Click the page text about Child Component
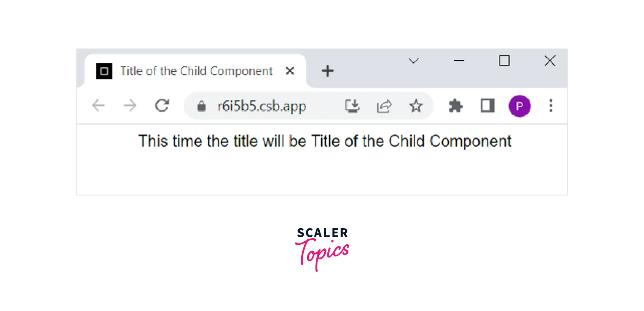This screenshot has height=311, width=644. click(325, 141)
